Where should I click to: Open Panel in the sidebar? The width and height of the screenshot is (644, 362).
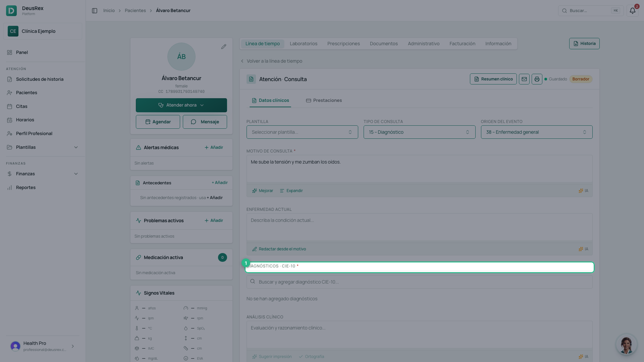coord(43,52)
